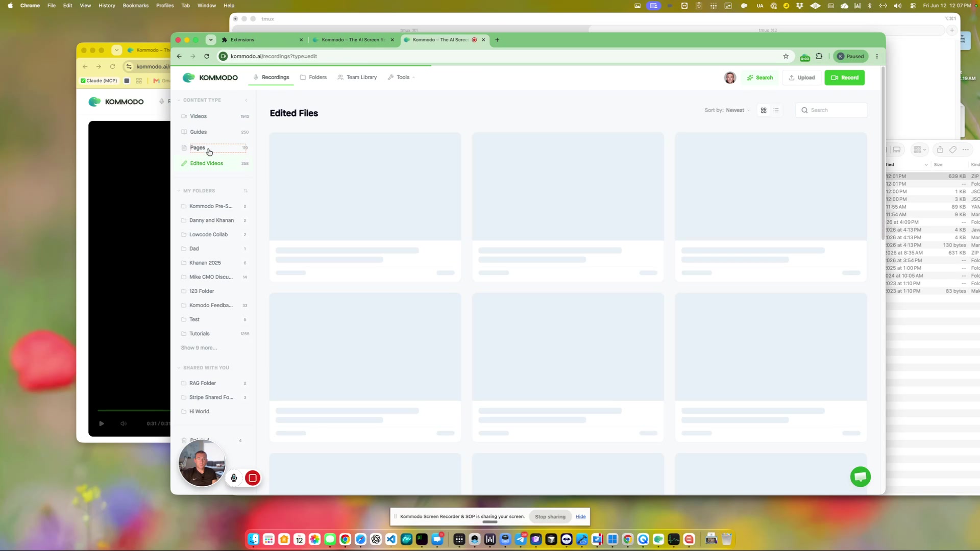Switch to the Extensions browser tab
The image size is (980, 551).
click(x=263, y=40)
